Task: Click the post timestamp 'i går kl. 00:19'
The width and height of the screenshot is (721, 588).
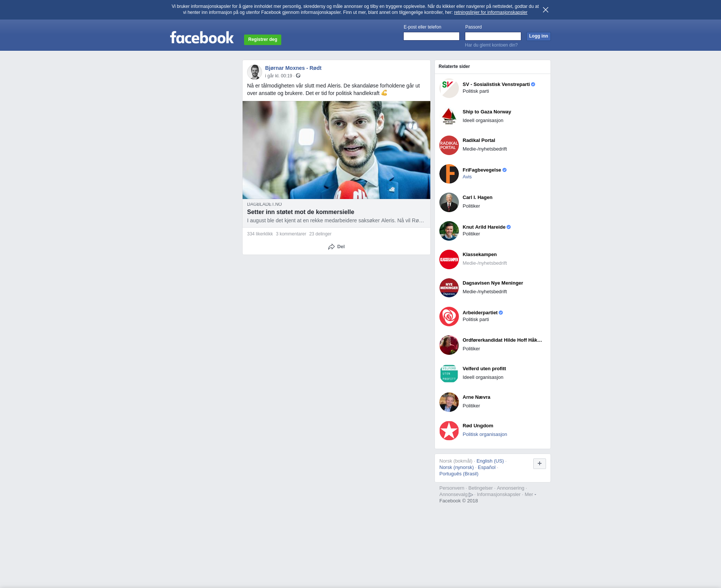Action: [x=279, y=76]
